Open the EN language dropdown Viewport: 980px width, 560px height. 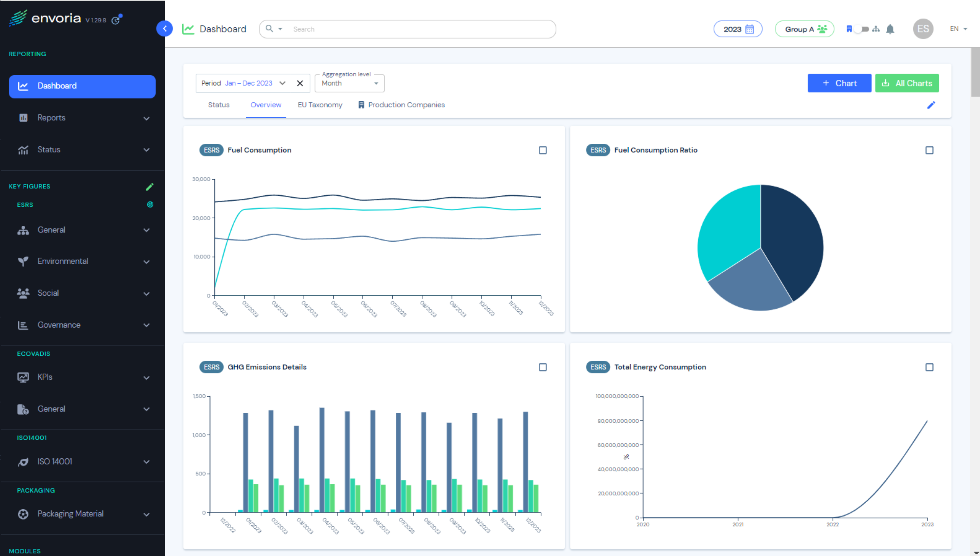click(x=958, y=29)
